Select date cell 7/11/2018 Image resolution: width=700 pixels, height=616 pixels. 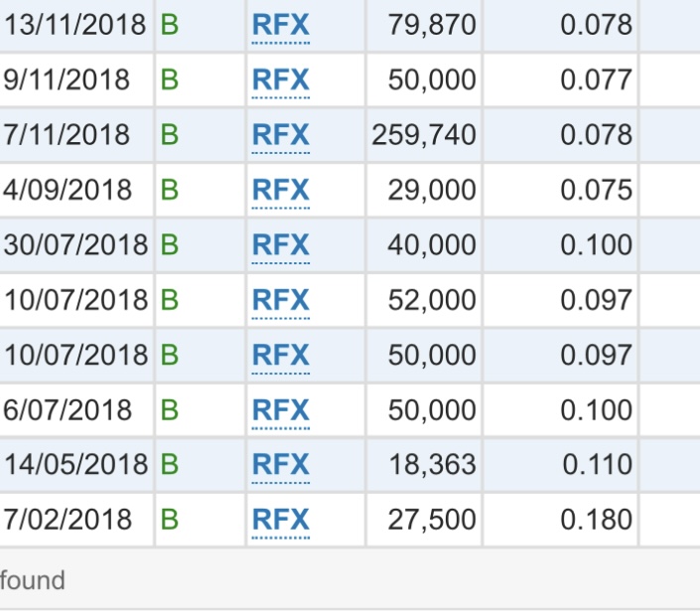pyautogui.click(x=67, y=135)
